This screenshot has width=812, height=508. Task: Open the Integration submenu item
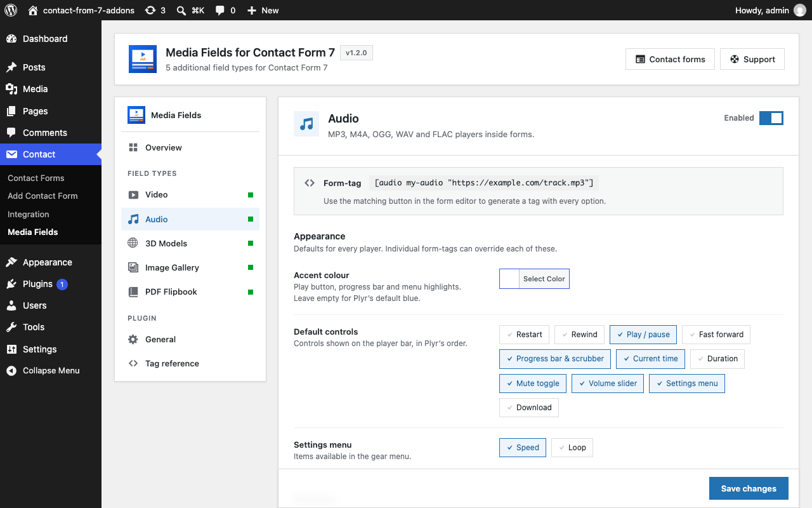click(x=29, y=214)
